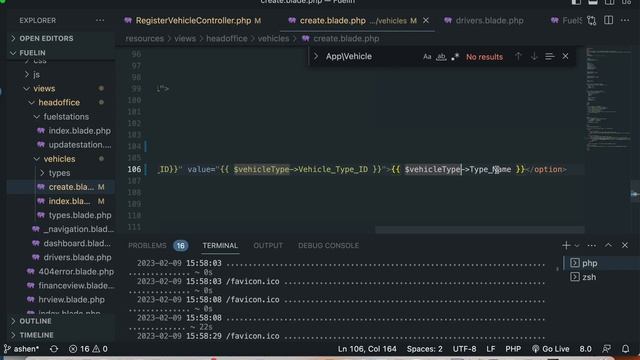The image size is (640, 360).
Task: Open Explorer more actions ellipsis
Action: (x=100, y=20)
